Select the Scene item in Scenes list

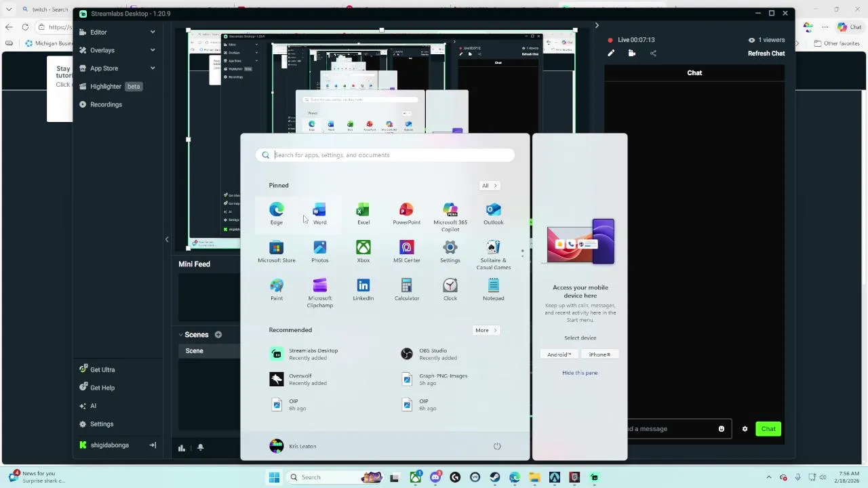209,350
